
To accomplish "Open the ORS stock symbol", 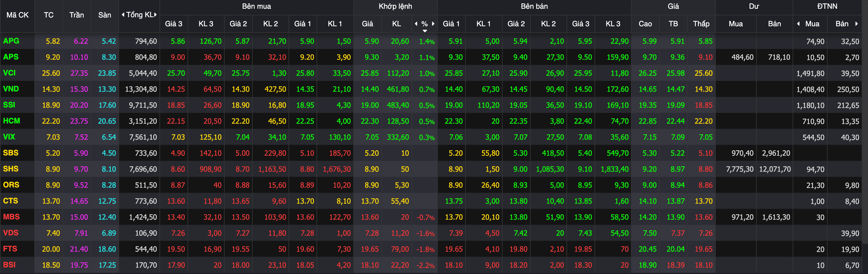I will click(11, 185).
